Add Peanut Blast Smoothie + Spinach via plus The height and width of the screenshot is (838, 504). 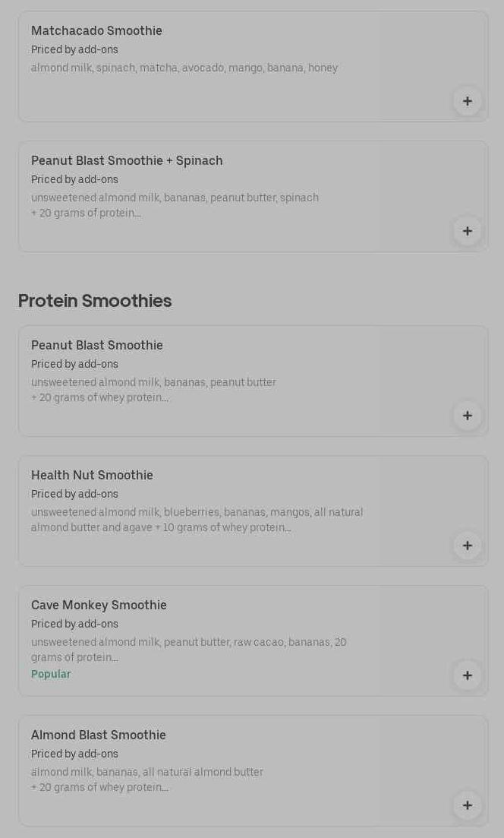click(x=467, y=231)
